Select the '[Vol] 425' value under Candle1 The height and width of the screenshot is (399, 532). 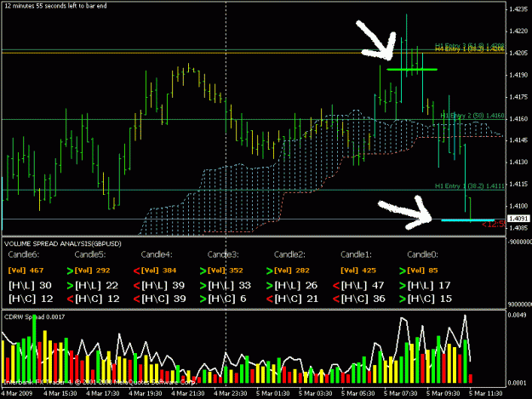click(x=358, y=271)
